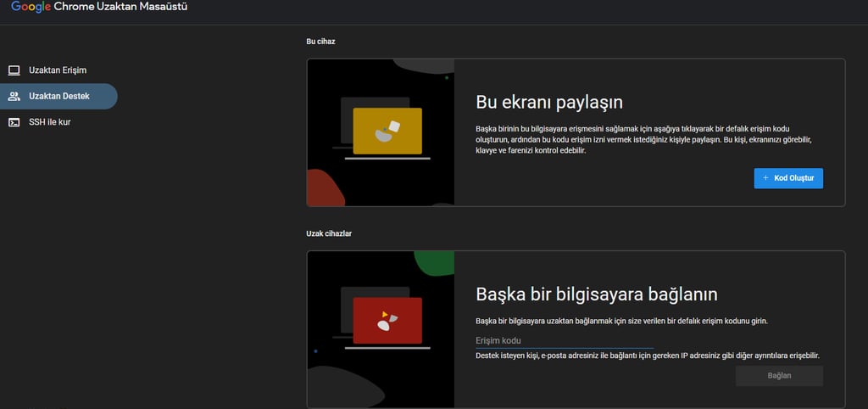Focus the Erişim kodu input field
This screenshot has height=409, width=868.
[565, 341]
